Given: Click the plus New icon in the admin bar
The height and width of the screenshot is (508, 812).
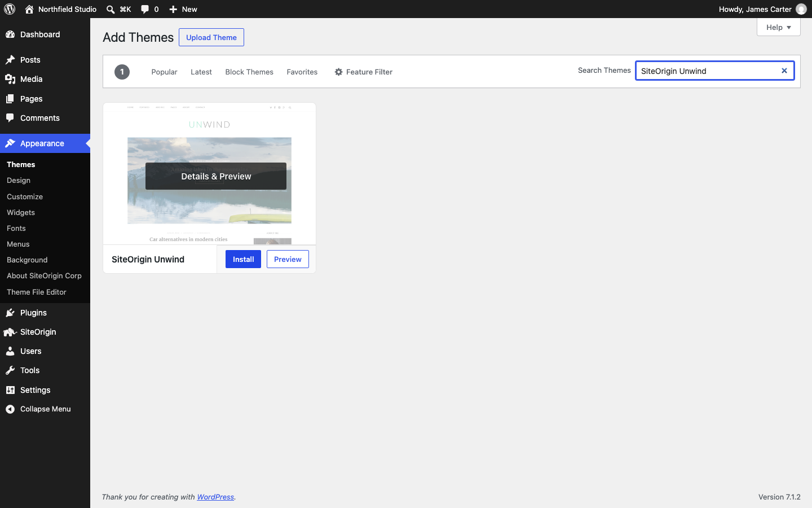Looking at the screenshot, I should click(x=173, y=9).
